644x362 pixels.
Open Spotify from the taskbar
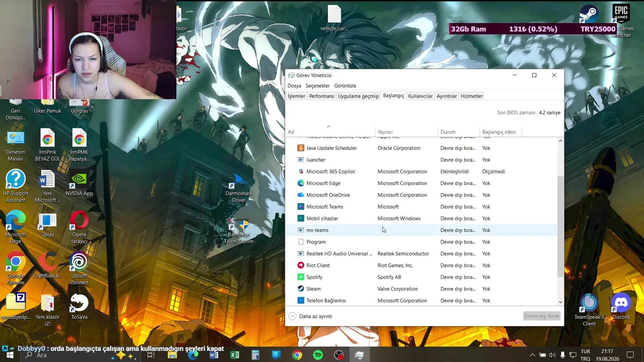317,355
